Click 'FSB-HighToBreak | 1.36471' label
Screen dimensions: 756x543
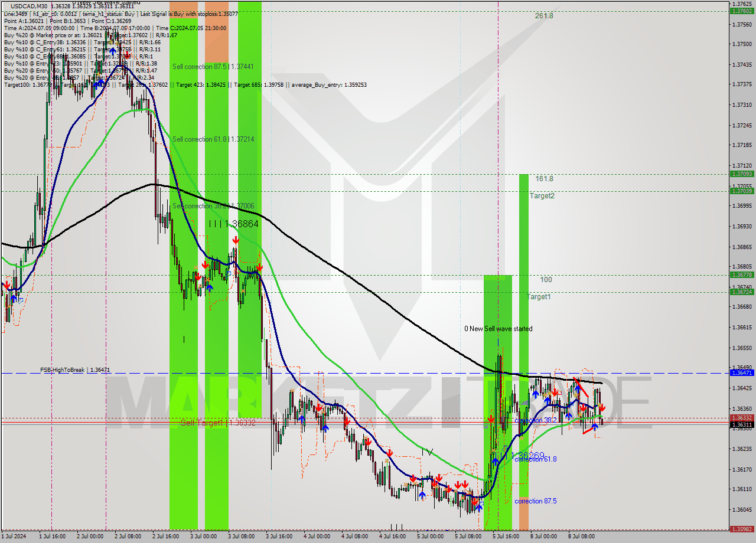click(75, 369)
